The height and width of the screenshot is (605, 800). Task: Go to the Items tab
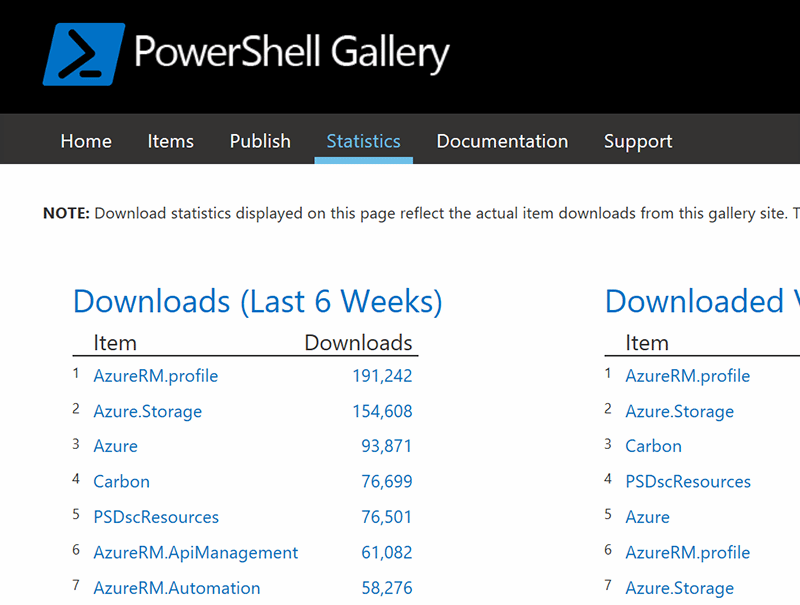[x=171, y=141]
